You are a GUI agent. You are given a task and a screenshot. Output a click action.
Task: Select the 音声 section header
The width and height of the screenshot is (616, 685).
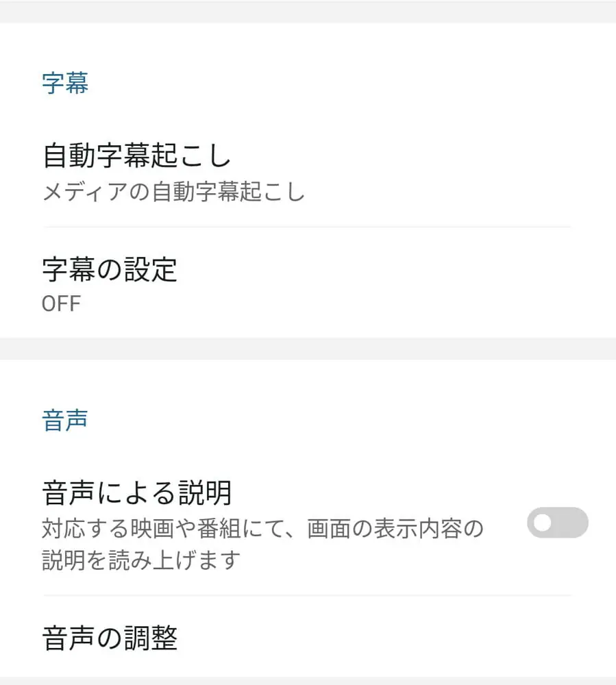65,420
